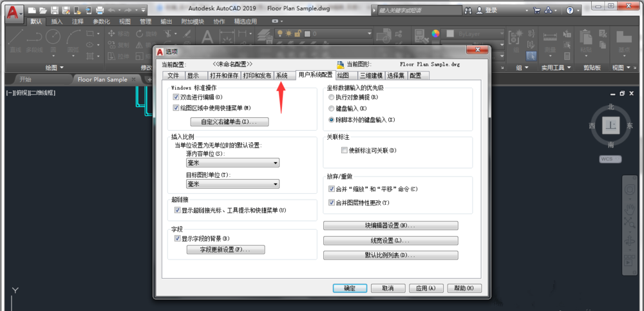The width and height of the screenshot is (644, 311).
Task: Toggle 合并图层特性更改 checkbox
Action: point(332,203)
